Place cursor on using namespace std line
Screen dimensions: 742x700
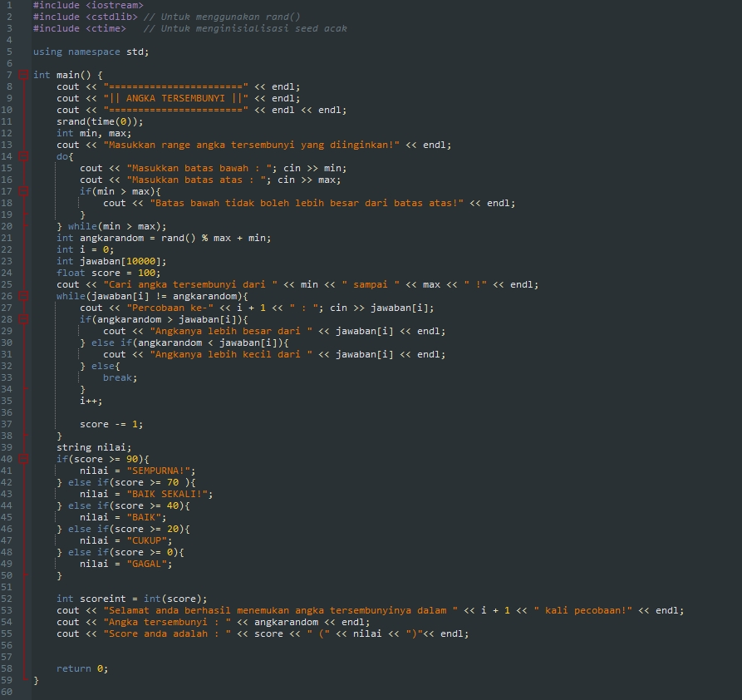coord(91,51)
